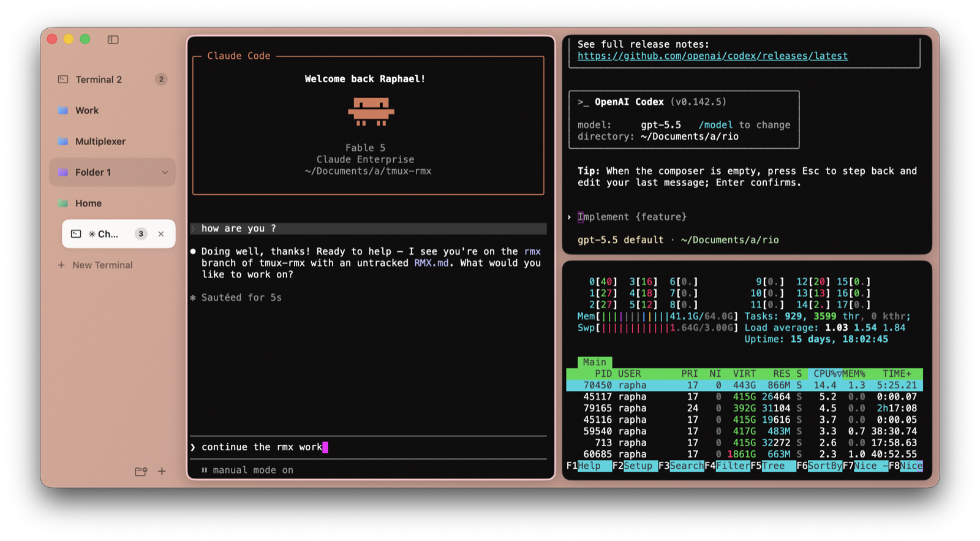This screenshot has width=980, height=541.
Task: Open F6 SortBy in htop footer
Action: tap(819, 466)
